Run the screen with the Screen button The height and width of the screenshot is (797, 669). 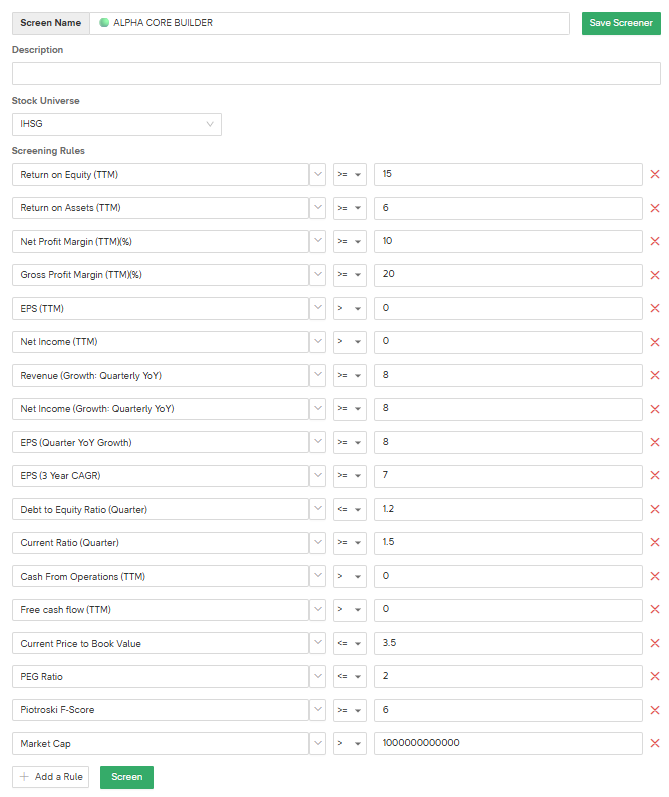[127, 777]
